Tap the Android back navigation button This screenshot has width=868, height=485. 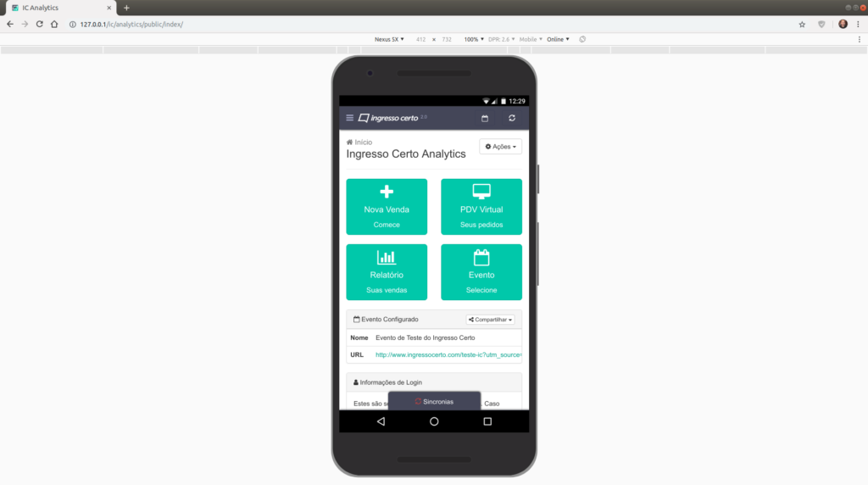pos(381,421)
